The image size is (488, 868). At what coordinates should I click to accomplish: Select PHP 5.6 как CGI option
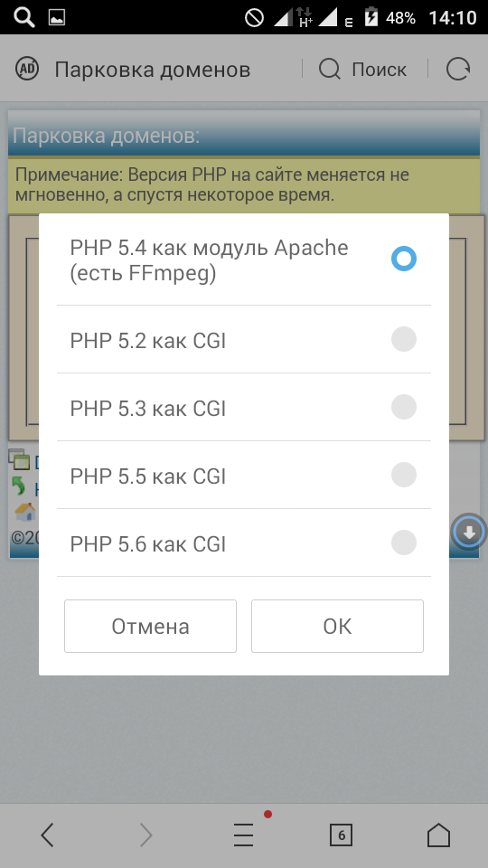pos(244,543)
